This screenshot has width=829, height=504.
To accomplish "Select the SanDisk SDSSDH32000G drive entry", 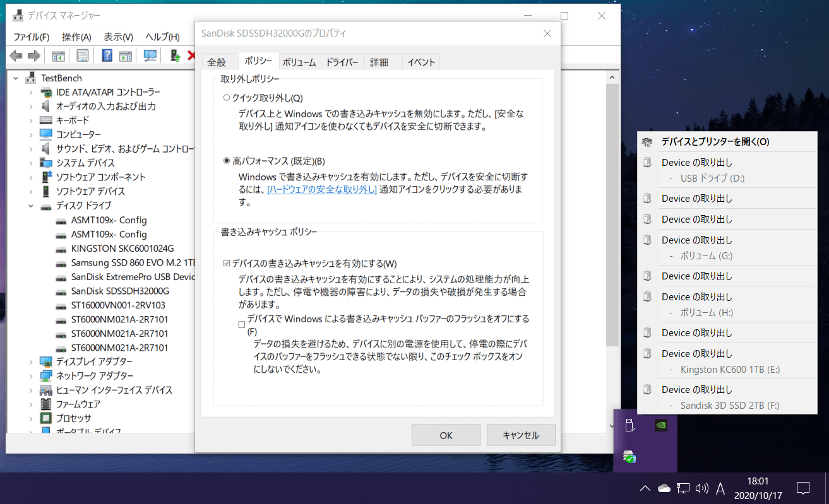I will coord(120,291).
